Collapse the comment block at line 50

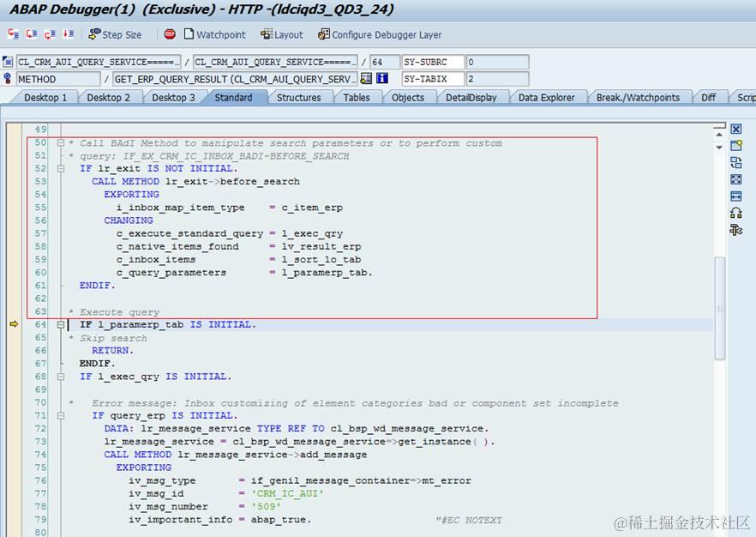(x=61, y=142)
